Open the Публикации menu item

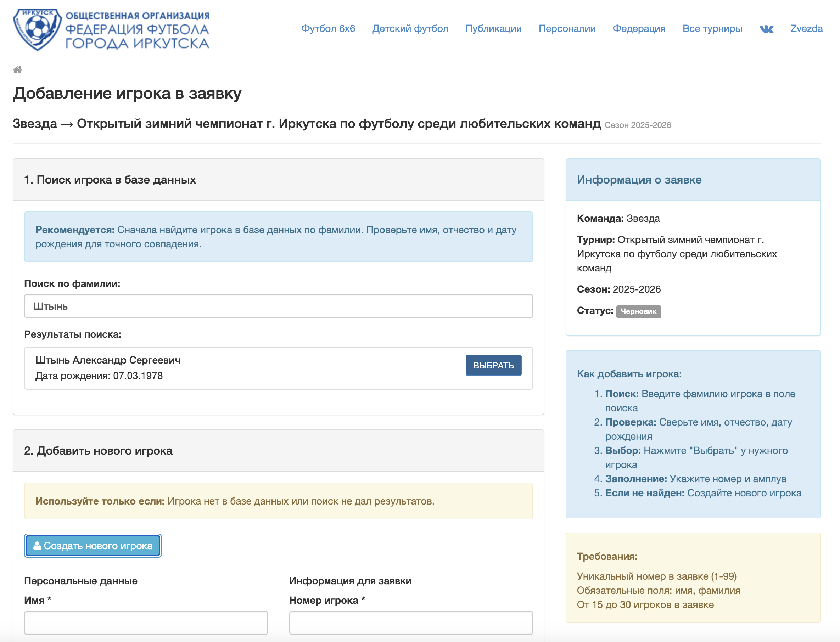(x=493, y=29)
